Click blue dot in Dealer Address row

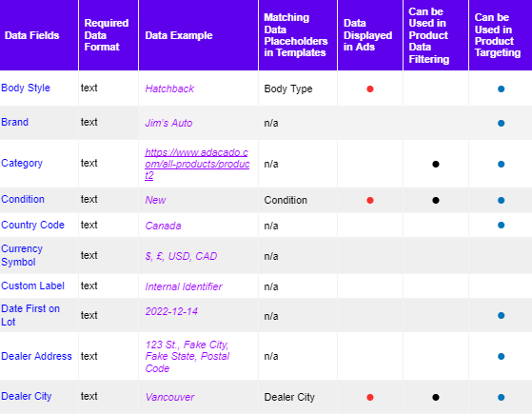pyautogui.click(x=502, y=356)
